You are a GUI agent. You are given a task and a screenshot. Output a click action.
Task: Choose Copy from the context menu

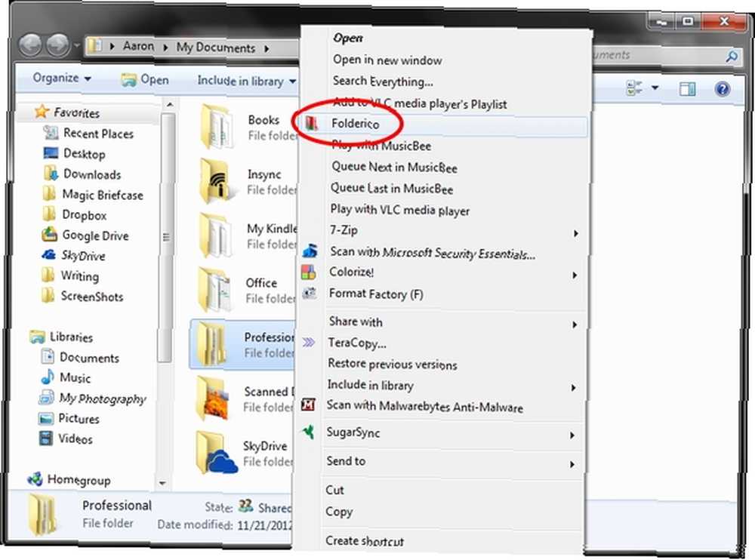click(x=339, y=512)
